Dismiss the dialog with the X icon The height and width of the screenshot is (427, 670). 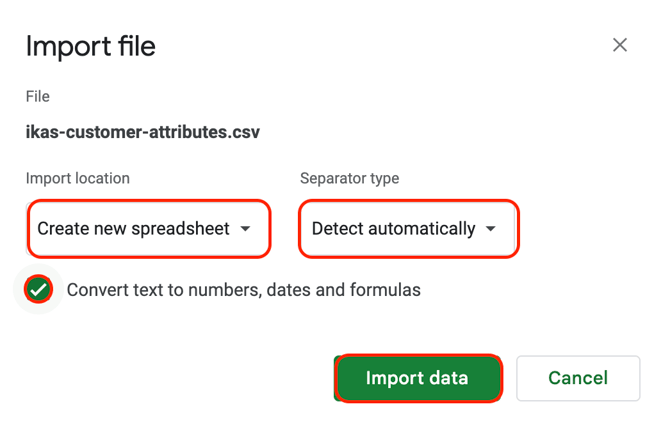point(620,45)
